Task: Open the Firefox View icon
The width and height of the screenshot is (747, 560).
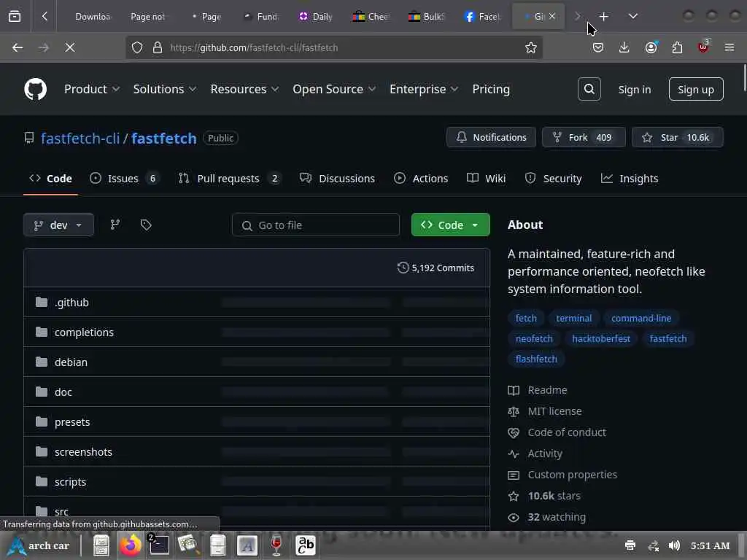Action: [x=15, y=17]
